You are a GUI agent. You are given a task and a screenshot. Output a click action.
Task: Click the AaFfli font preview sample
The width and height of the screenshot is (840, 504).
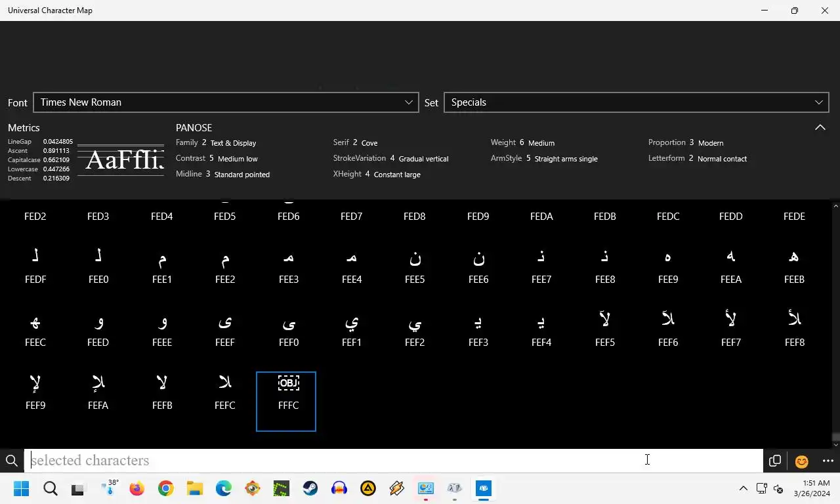[x=121, y=160]
